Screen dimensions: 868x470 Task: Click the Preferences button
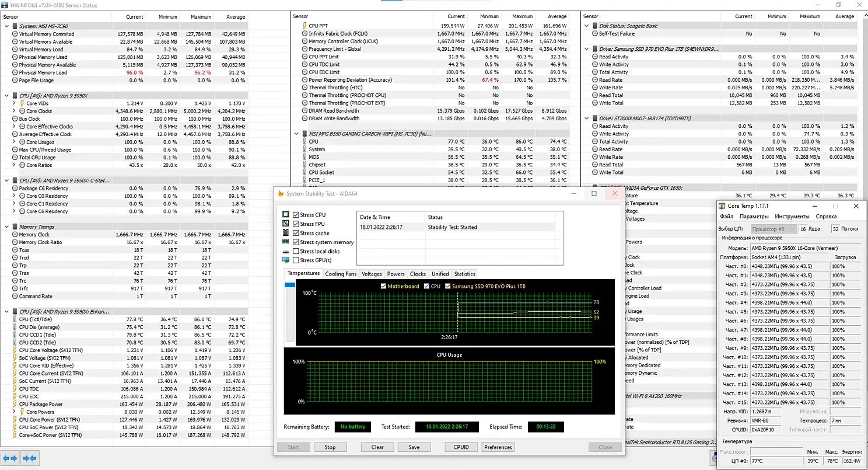[498, 447]
